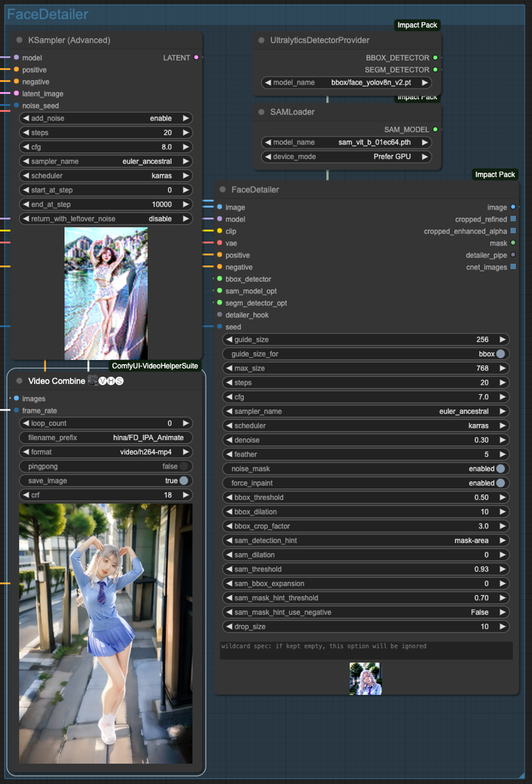This screenshot has height=784, width=532.
Task: Toggle the pingpong false switch
Action: (184, 466)
